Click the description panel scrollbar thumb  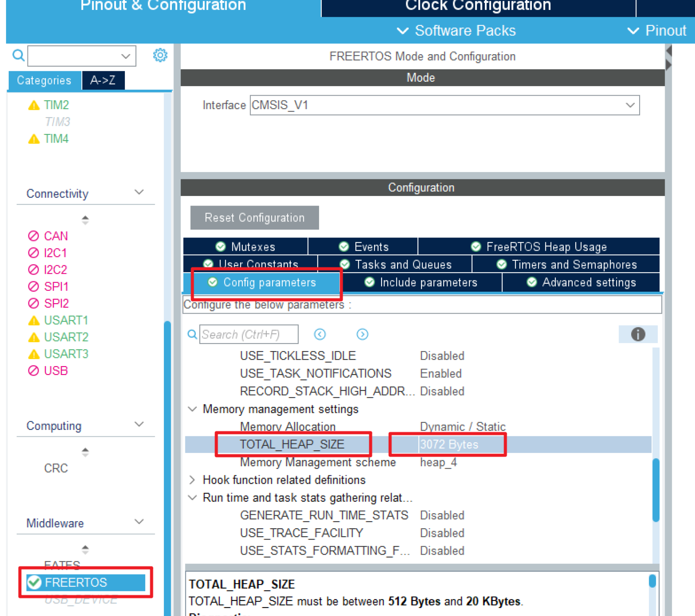click(652, 581)
